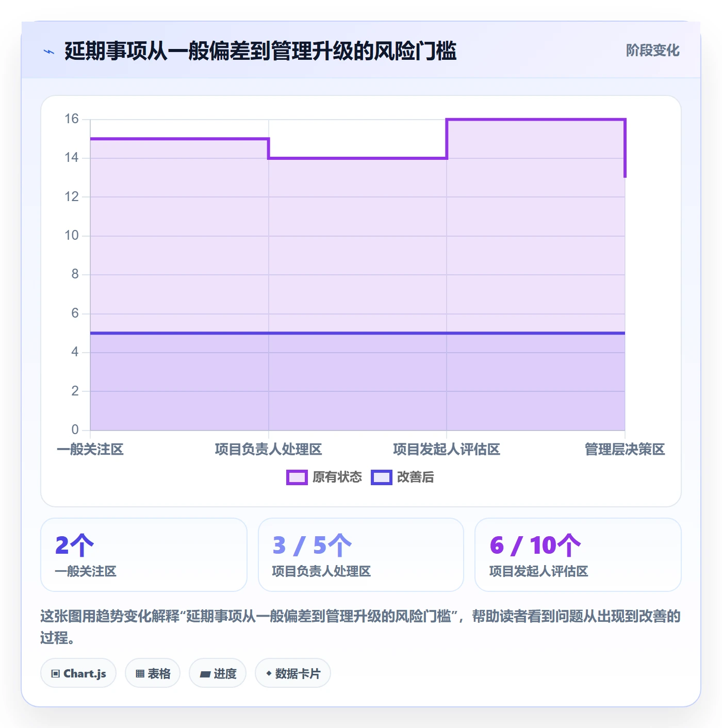Click the 原有状态 legend text

[337, 477]
